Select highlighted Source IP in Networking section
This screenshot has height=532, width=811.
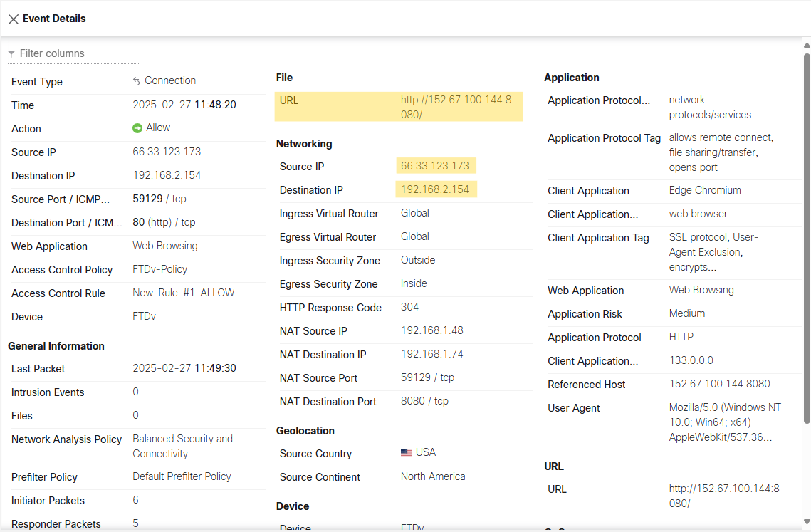point(435,166)
